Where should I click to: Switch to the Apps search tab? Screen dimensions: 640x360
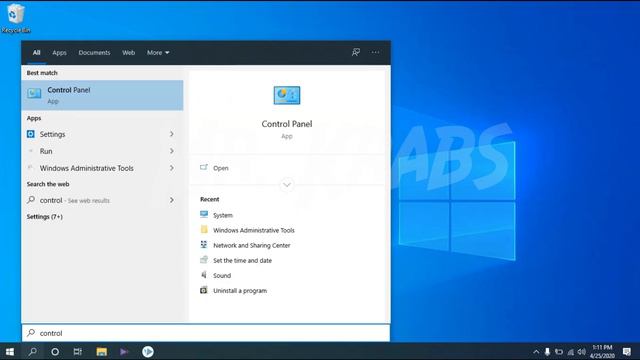click(59, 53)
